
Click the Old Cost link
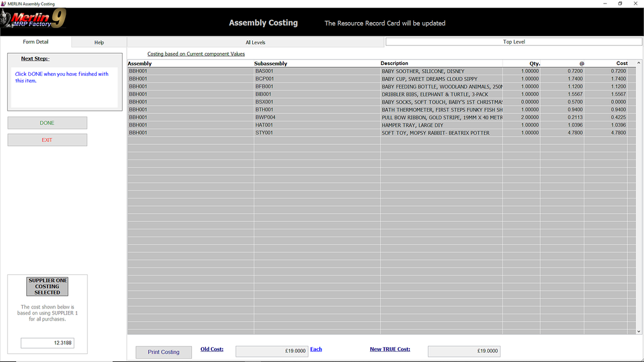212,349
